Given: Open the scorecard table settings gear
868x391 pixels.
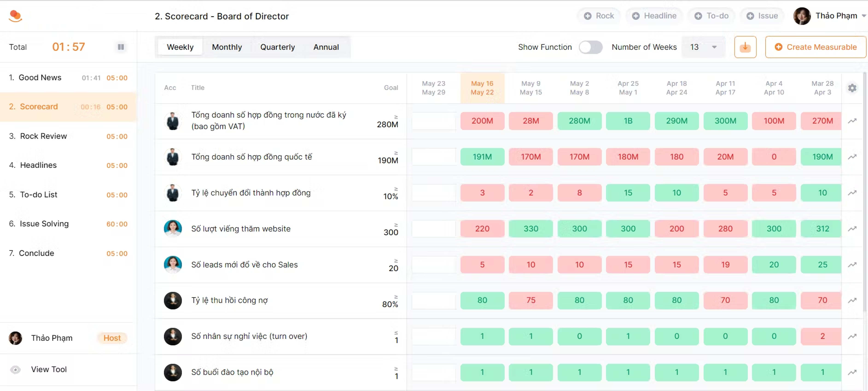Looking at the screenshot, I should pos(852,88).
